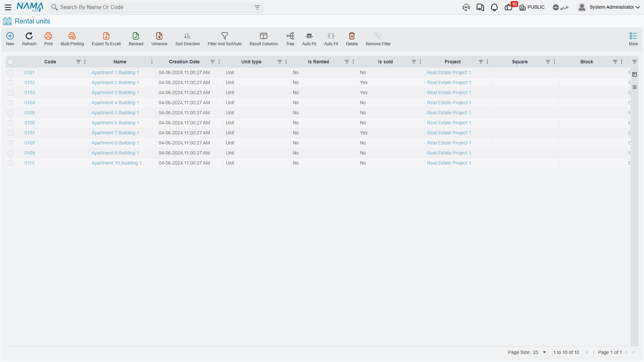Click the Unrevise icon

click(x=159, y=36)
